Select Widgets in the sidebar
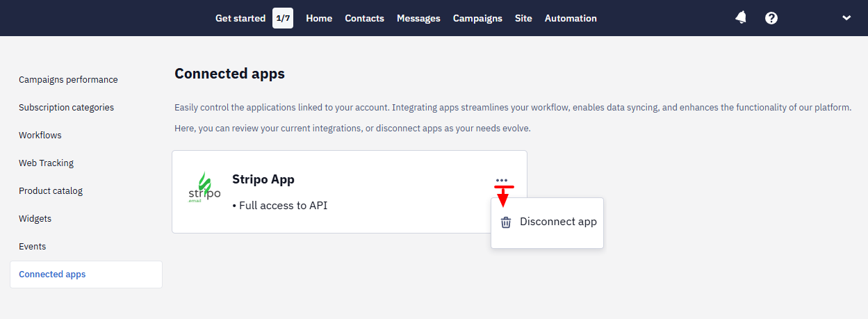 pos(35,219)
